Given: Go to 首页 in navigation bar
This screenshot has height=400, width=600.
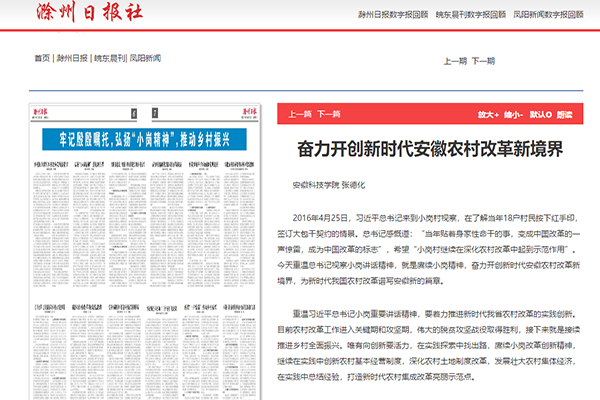Looking at the screenshot, I should (42, 58).
